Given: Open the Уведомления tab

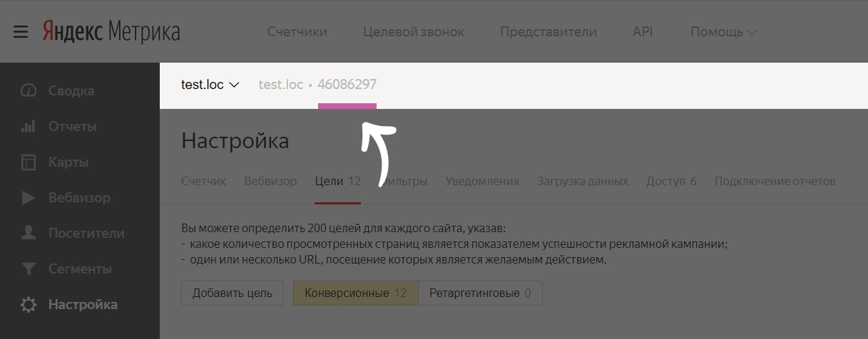Looking at the screenshot, I should 481,181.
